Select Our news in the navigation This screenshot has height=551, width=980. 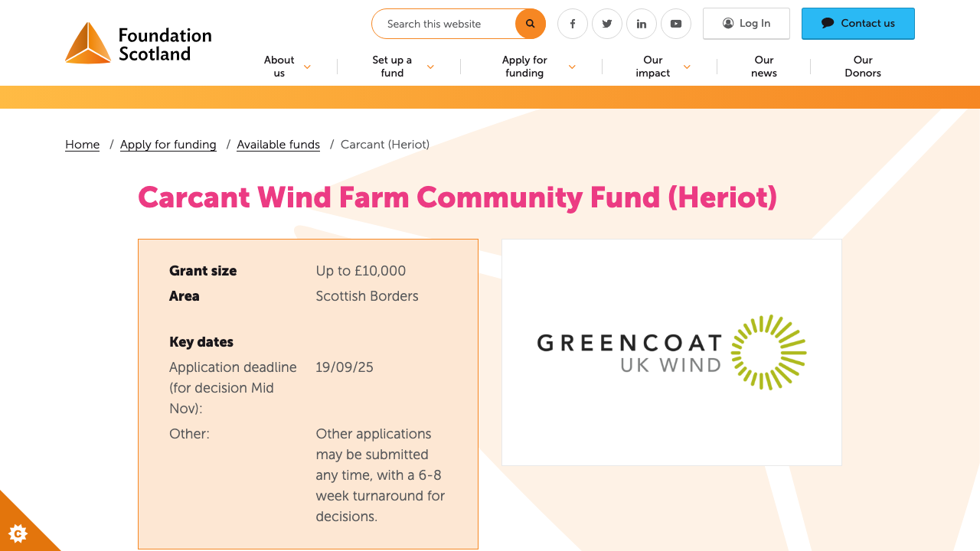point(763,66)
